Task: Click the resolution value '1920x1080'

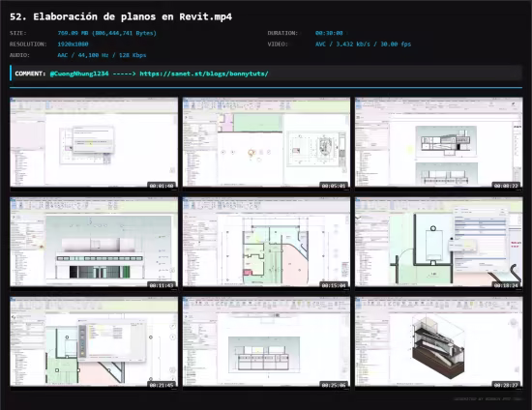Action: click(x=73, y=44)
